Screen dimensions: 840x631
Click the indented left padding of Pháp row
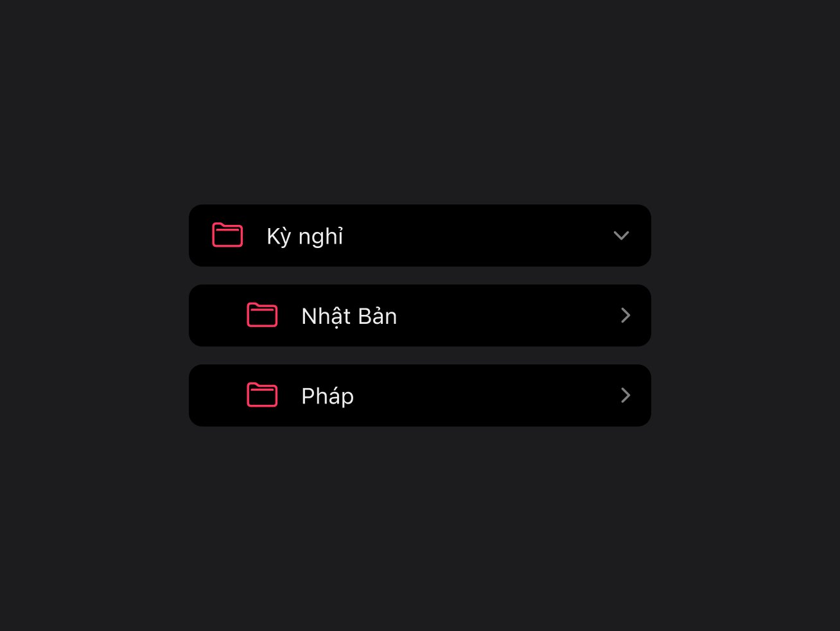click(218, 395)
